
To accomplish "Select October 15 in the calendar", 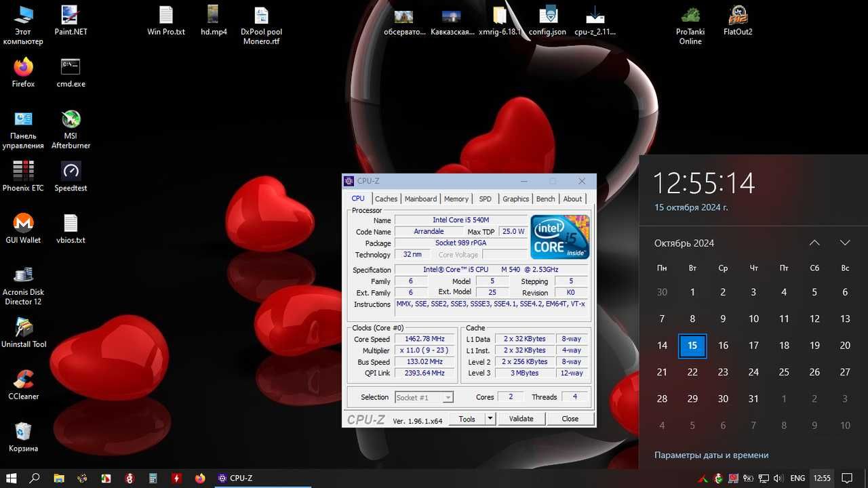I will (692, 346).
